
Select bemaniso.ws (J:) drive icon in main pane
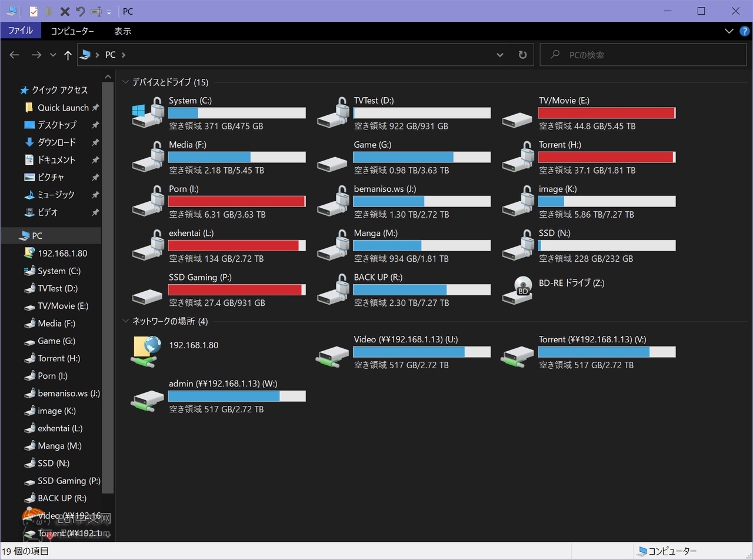tap(332, 201)
